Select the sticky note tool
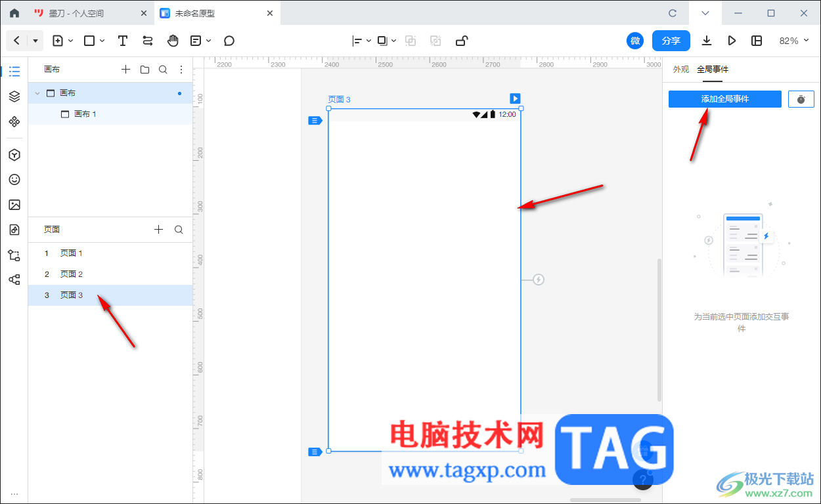 (x=196, y=41)
